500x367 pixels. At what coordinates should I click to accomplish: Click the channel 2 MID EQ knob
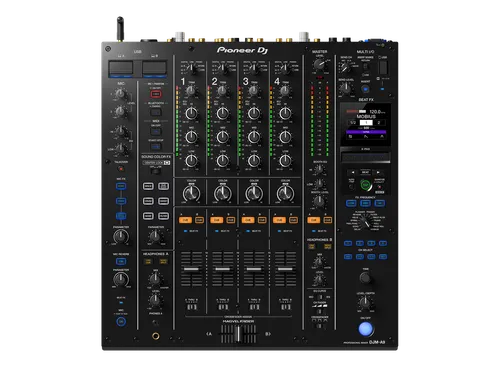click(x=223, y=137)
